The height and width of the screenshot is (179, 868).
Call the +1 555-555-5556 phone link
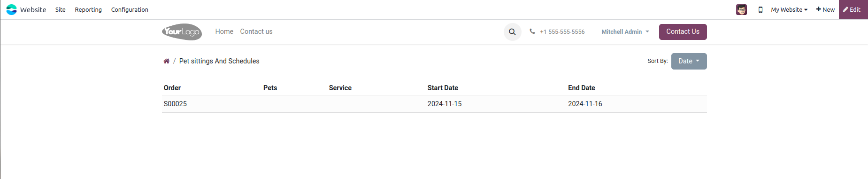tap(562, 32)
